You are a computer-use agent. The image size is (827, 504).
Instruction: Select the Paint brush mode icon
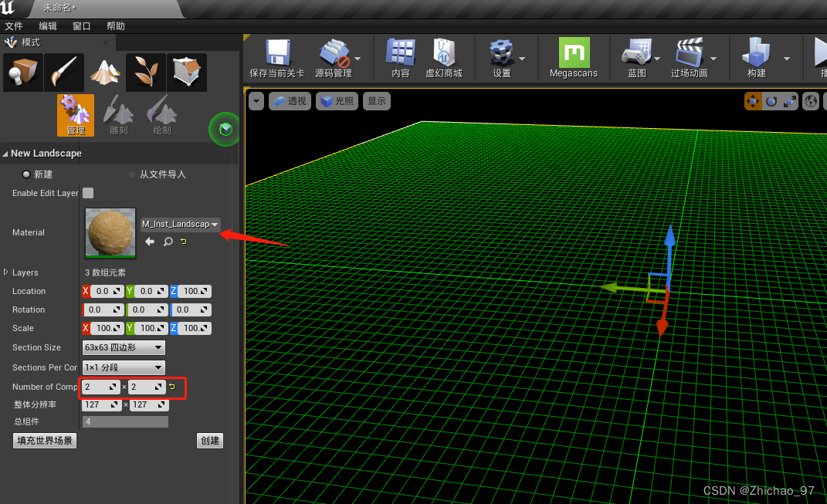coord(64,73)
